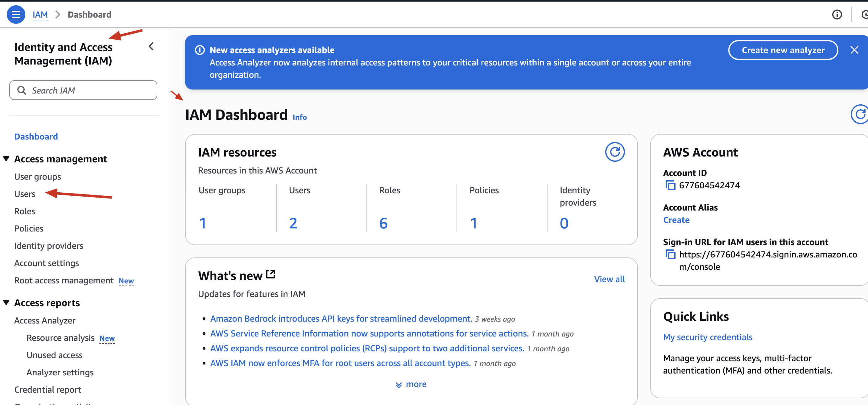868x405 pixels.
Task: Click Create new analyzer button
Action: [x=783, y=50]
